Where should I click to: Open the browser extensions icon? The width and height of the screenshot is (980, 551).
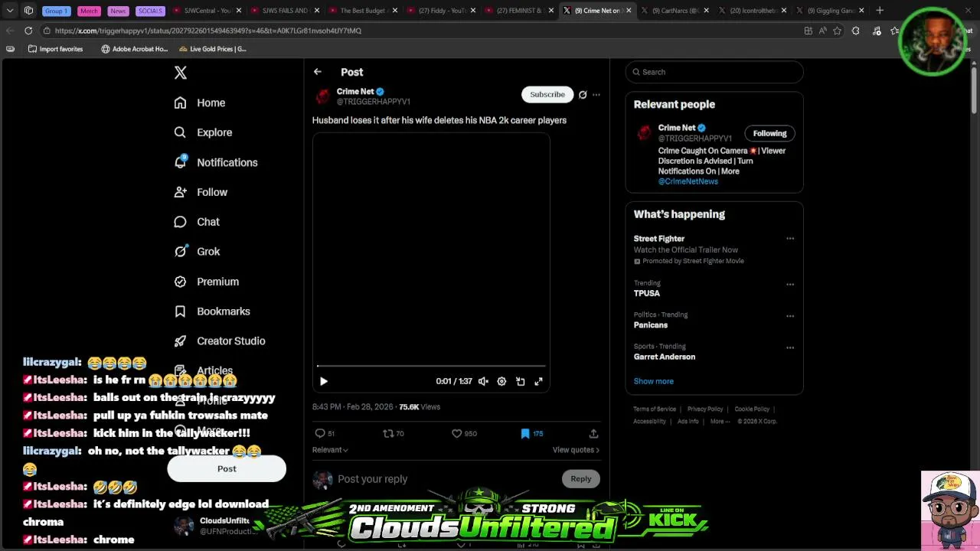point(856,31)
